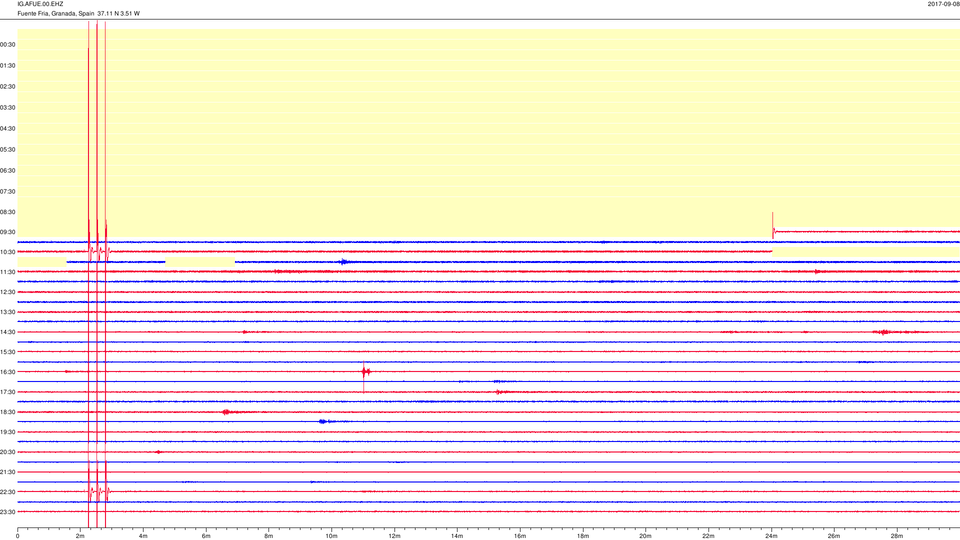Viewport: 960px width, 540px height.
Task: Select the 05:30 time row label
Action: (8, 149)
